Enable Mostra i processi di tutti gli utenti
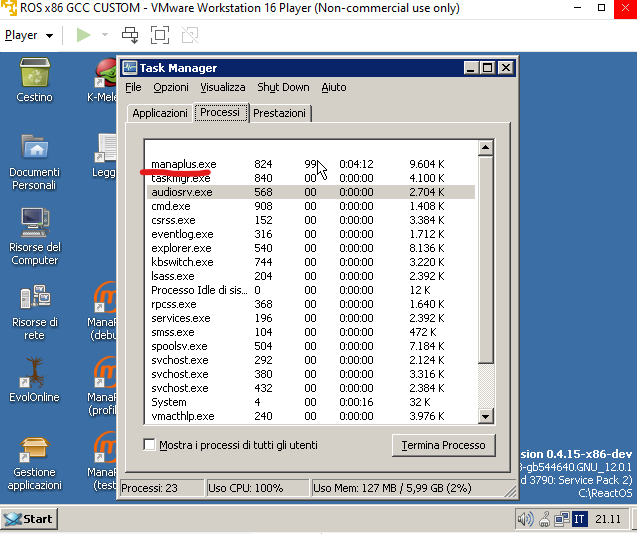The image size is (637, 534). coord(150,445)
